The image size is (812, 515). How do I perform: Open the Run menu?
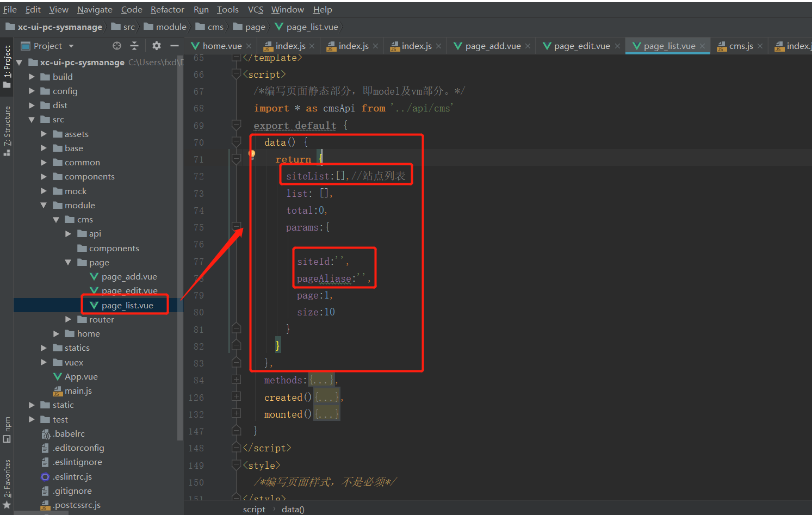click(x=201, y=9)
